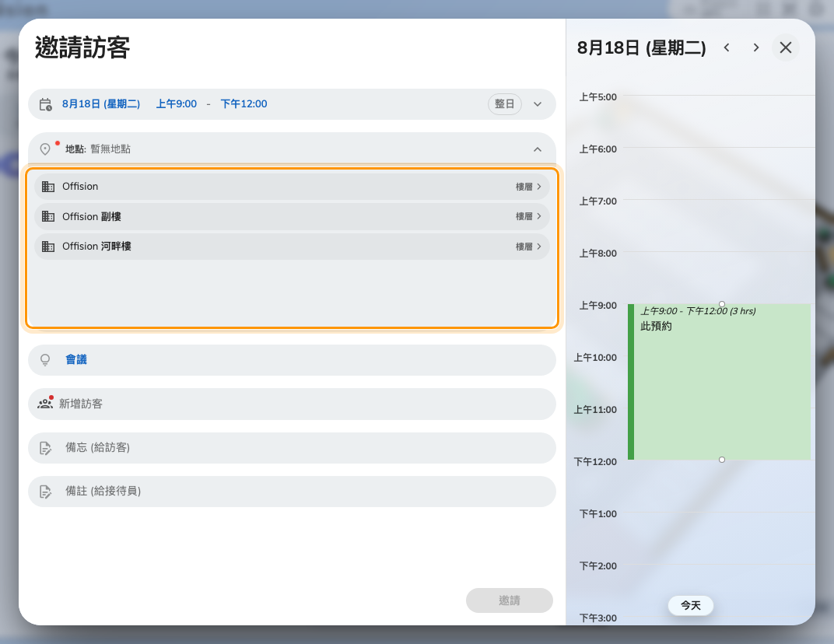Click the calendar clock icon in date row
This screenshot has width=834, height=644.
tap(46, 104)
